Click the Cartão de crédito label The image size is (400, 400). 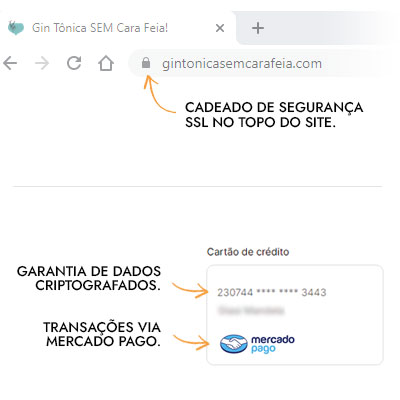pyautogui.click(x=248, y=252)
